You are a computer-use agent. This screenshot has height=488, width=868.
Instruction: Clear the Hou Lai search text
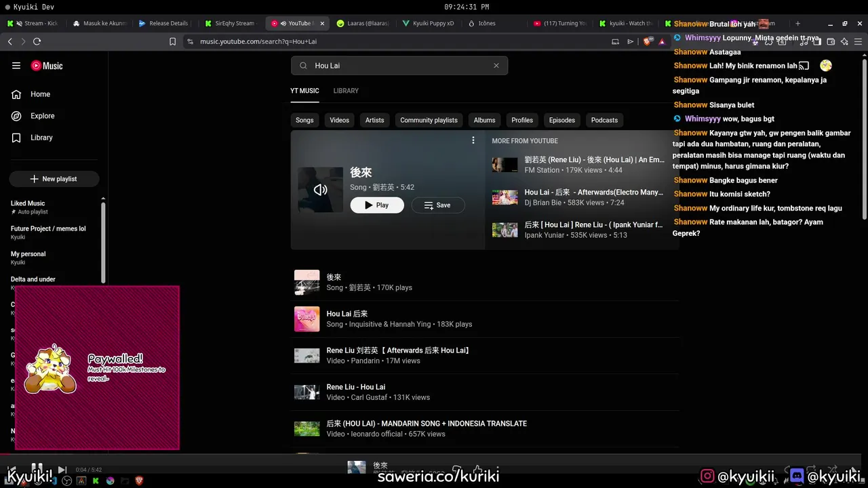(496, 66)
